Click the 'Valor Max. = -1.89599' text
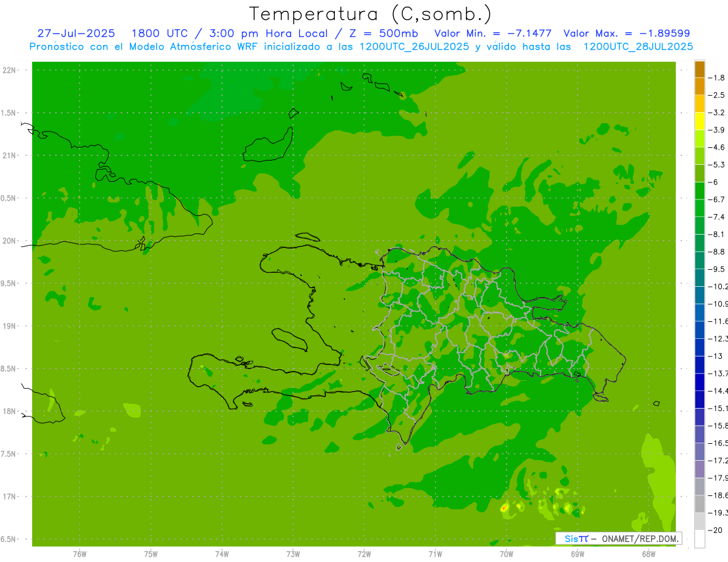The width and height of the screenshot is (728, 562). pyautogui.click(x=627, y=33)
